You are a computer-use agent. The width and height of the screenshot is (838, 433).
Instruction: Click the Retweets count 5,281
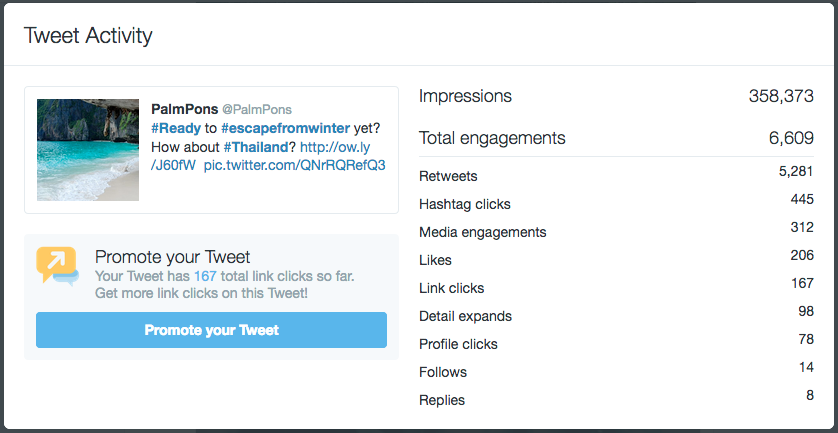[796, 172]
